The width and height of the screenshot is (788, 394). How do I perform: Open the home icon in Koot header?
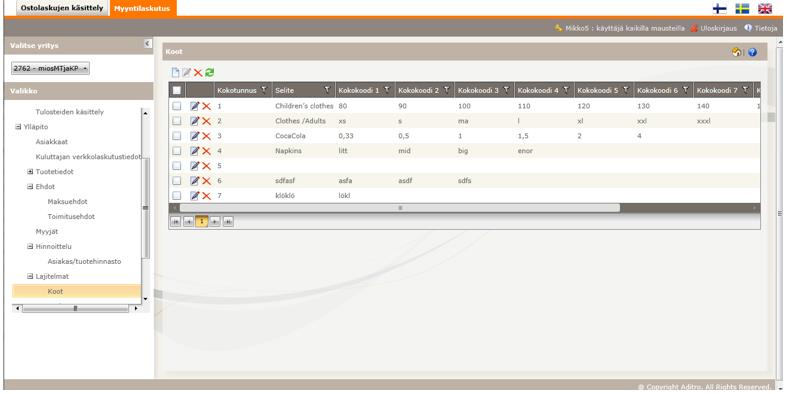click(737, 52)
